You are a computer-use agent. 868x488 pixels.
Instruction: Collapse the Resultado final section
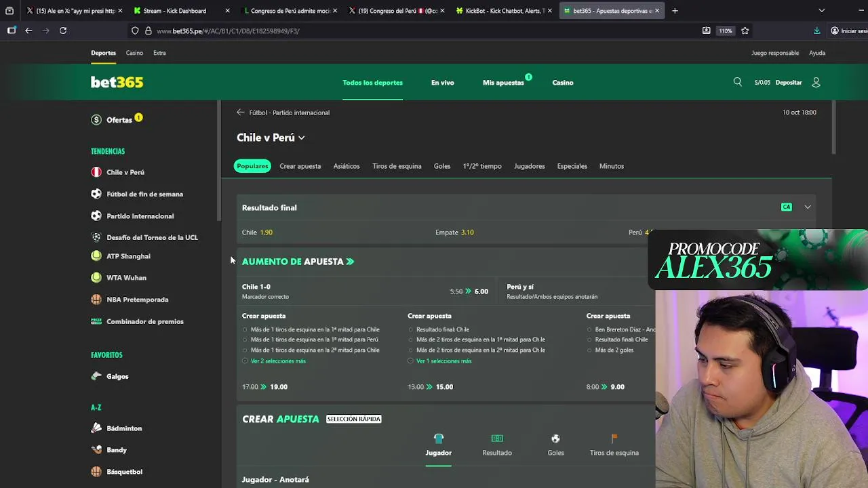(x=808, y=207)
